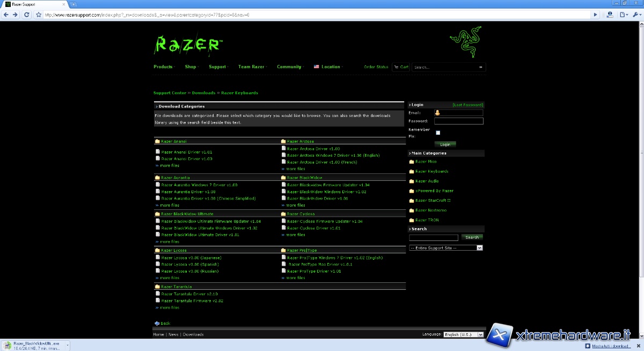The image size is (644, 351).
Task: Click the green Back arrow icon
Action: point(157,323)
